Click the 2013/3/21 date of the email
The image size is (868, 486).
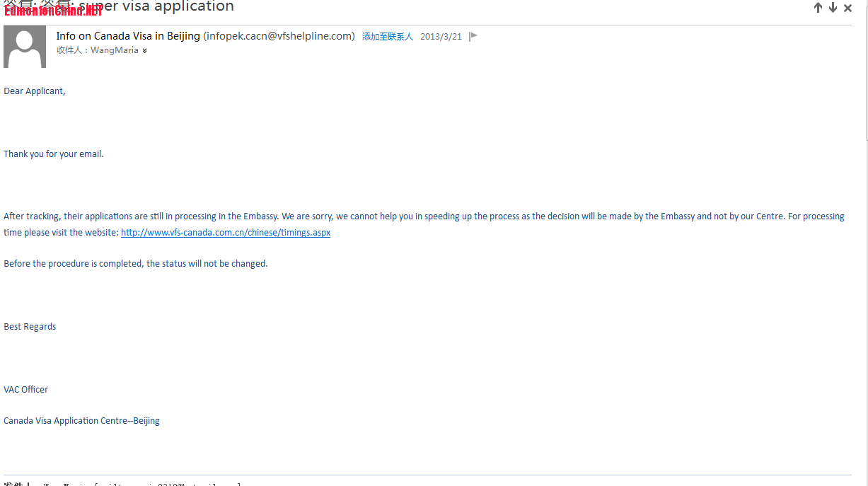click(441, 37)
